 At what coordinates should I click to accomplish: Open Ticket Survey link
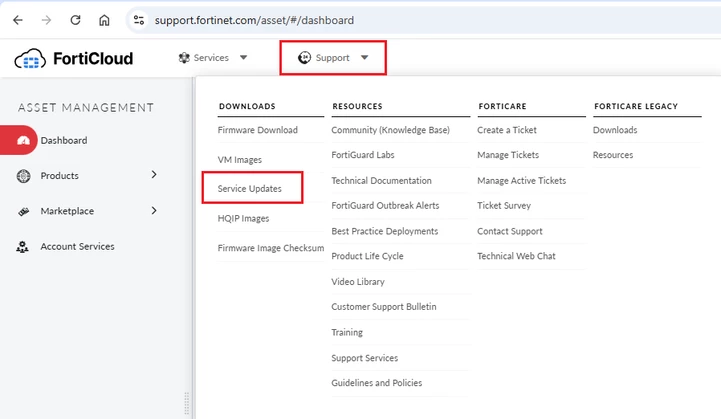click(x=504, y=206)
